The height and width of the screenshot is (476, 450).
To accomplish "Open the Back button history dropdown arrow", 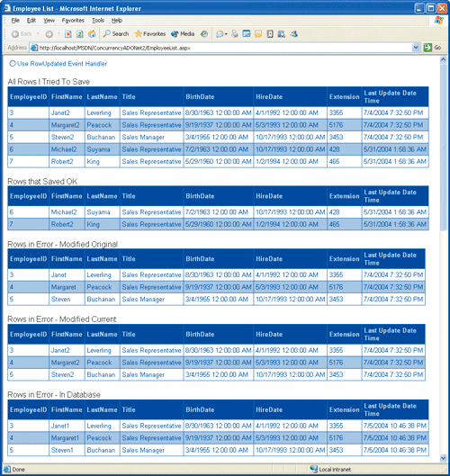I will [x=38, y=34].
